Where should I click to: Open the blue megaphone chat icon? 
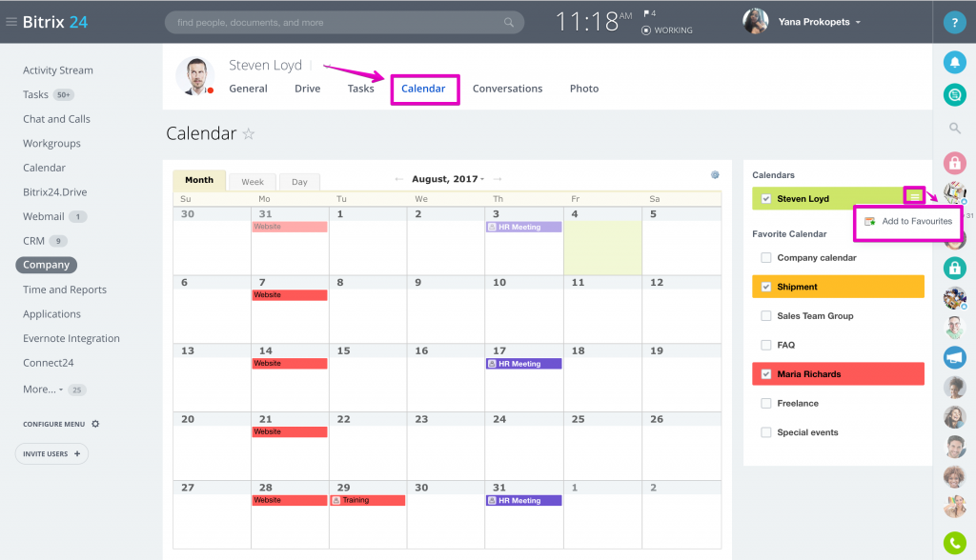pos(954,358)
